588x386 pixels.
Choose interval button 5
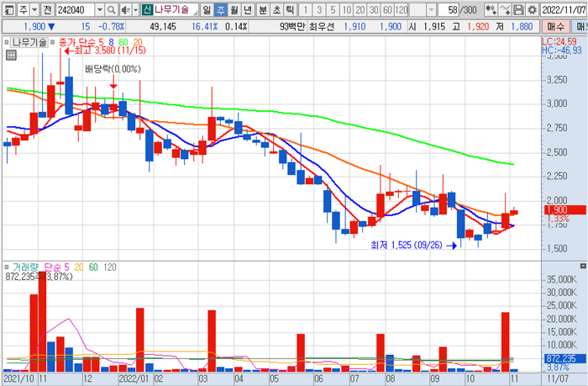[x=333, y=10]
